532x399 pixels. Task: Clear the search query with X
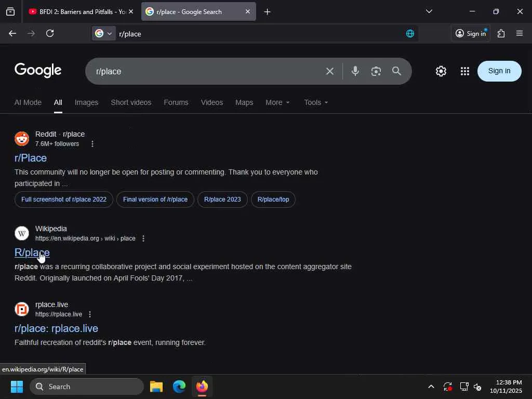330,71
